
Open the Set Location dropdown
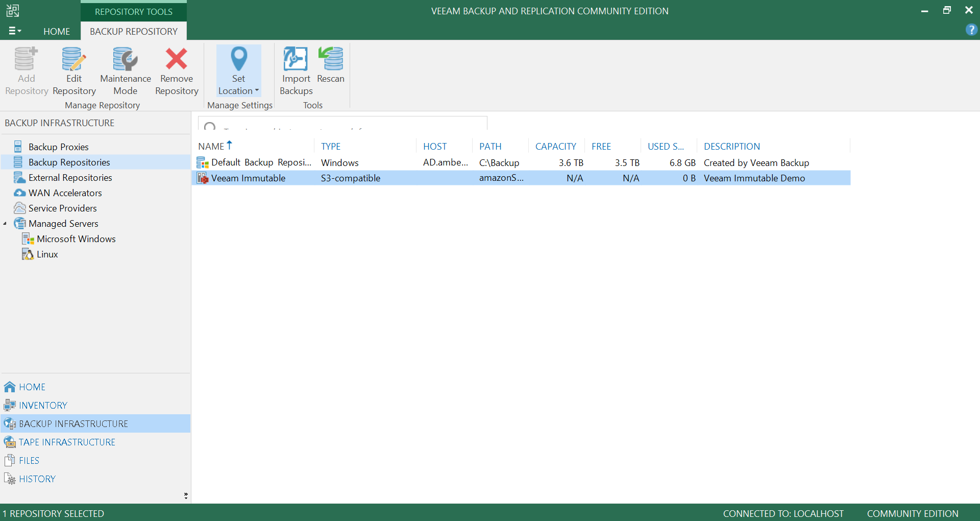tap(238, 70)
